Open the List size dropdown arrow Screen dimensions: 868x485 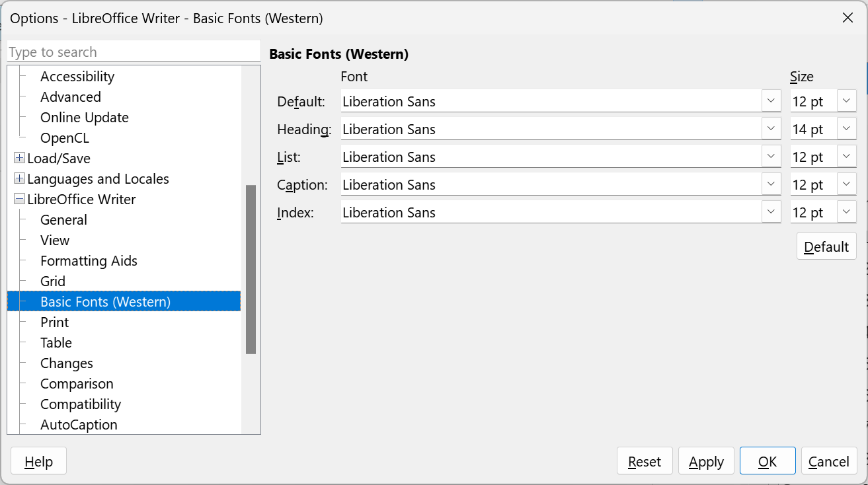[x=847, y=157]
